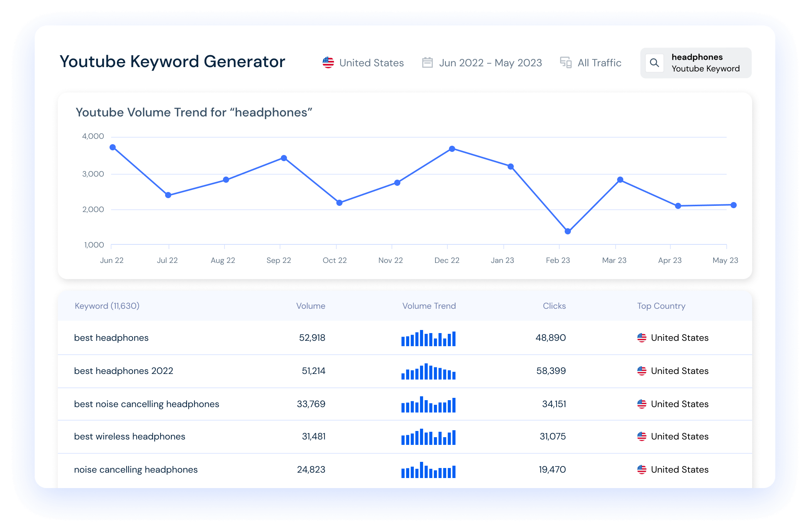The width and height of the screenshot is (810, 532).
Task: Click the US flag icon in header
Action: pos(328,62)
